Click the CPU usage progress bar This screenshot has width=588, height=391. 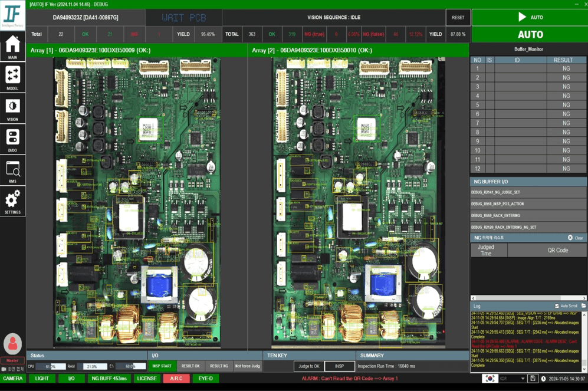pyautogui.click(x=51, y=366)
